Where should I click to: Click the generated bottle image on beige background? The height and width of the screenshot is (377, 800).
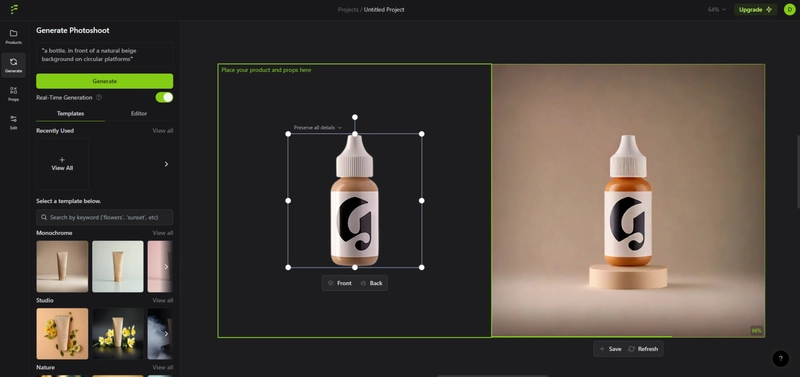[x=628, y=200]
